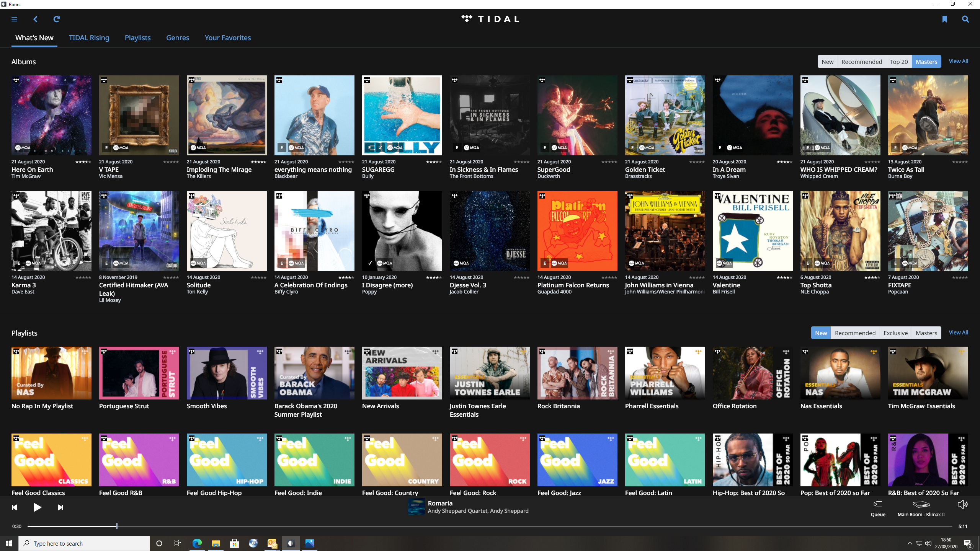The image size is (980, 551).
Task: Select the albums Top 20 filter
Action: coord(898,62)
